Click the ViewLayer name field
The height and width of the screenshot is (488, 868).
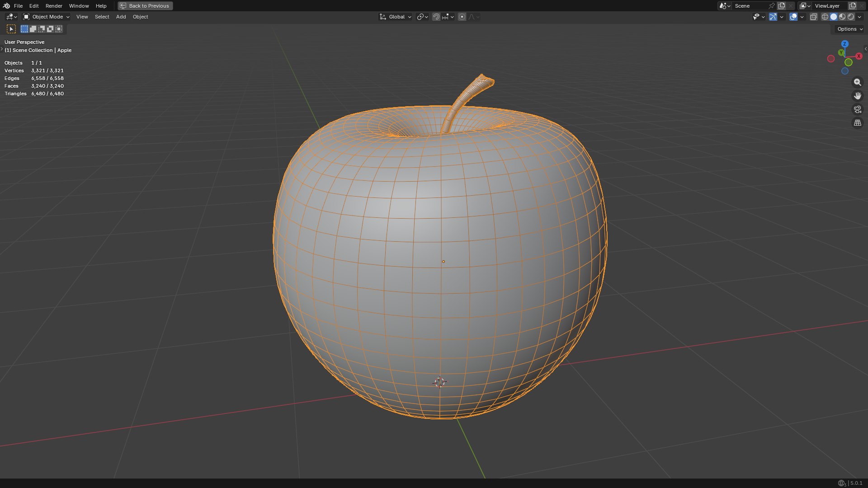830,6
